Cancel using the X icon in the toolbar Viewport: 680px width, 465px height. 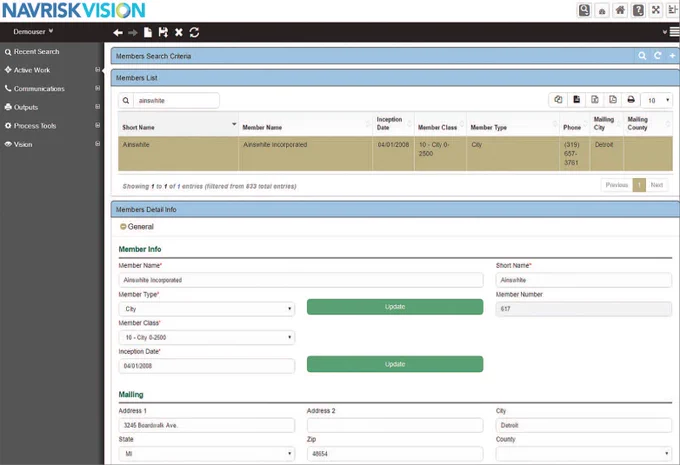tap(179, 33)
